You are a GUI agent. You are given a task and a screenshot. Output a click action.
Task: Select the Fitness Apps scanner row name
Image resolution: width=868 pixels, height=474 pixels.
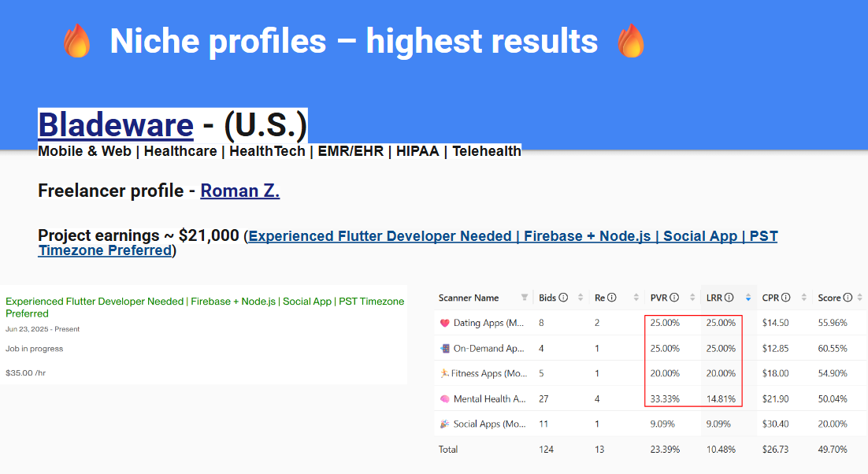click(x=489, y=373)
